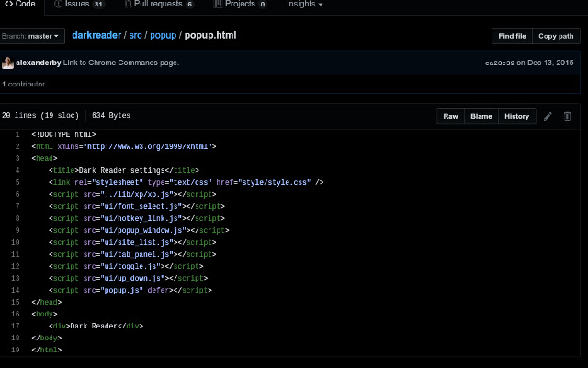Click the pencil edit file icon

[x=548, y=116]
